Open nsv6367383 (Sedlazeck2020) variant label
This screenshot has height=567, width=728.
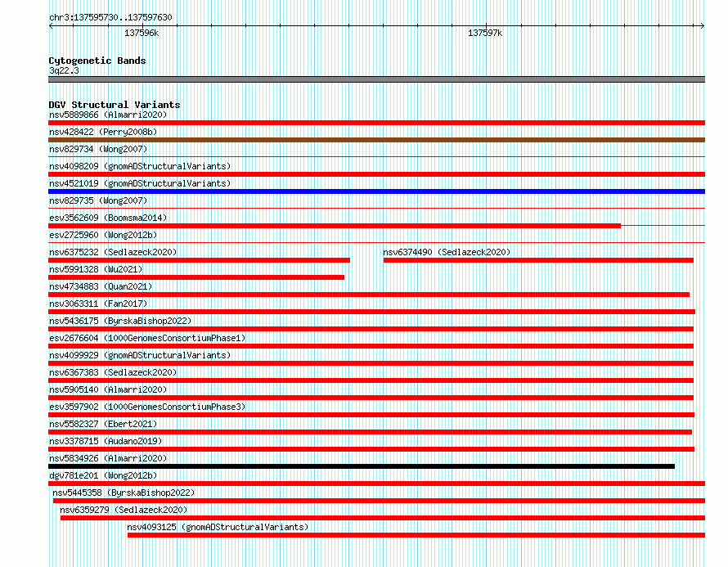tap(113, 372)
